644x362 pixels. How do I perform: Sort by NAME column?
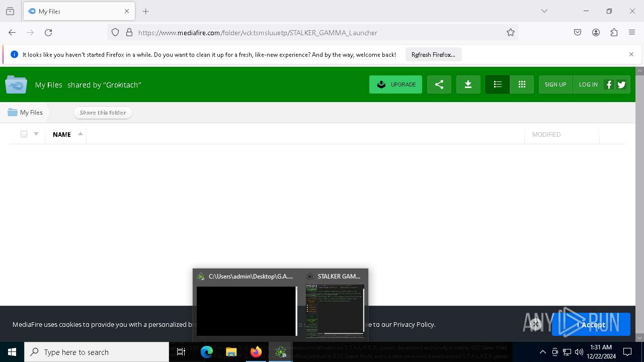[x=62, y=134]
